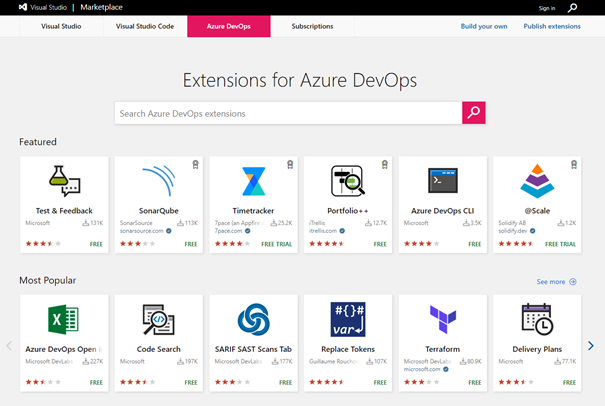Click the Azure DevOps CLI card title
Screen dimensions: 605x406
[x=443, y=211]
